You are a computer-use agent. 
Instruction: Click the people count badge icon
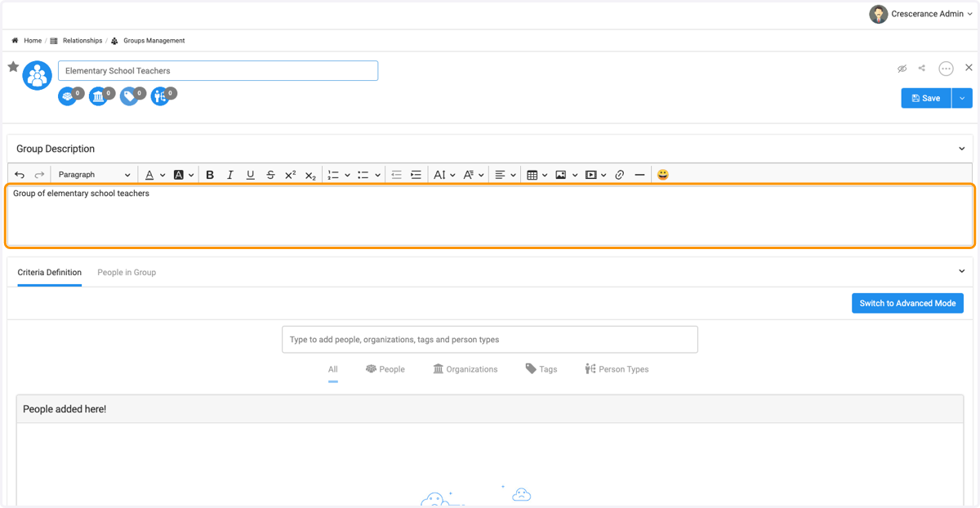(67, 97)
